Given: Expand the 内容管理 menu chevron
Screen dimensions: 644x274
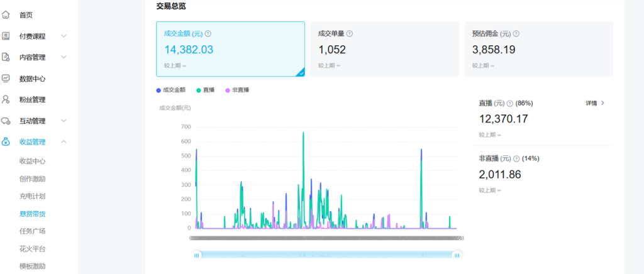Looking at the screenshot, I should pyautogui.click(x=64, y=57).
